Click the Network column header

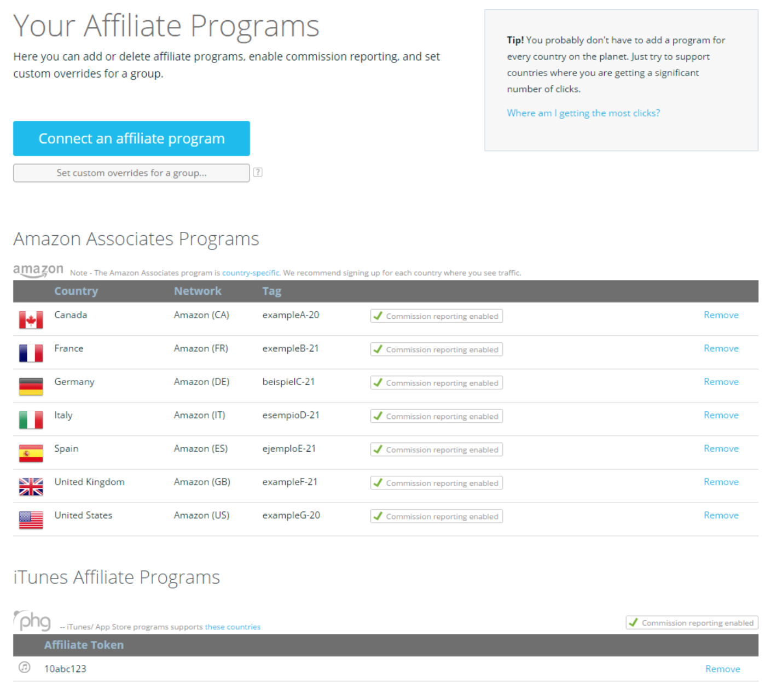pyautogui.click(x=198, y=291)
